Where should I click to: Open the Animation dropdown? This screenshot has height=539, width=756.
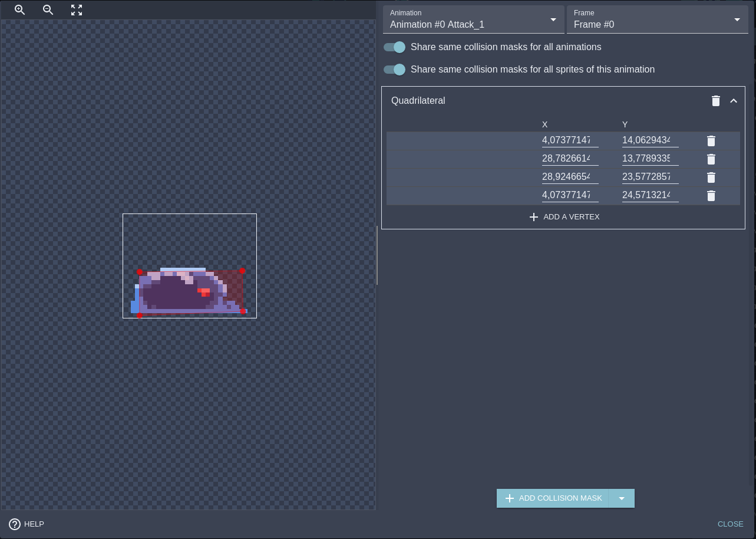click(473, 19)
